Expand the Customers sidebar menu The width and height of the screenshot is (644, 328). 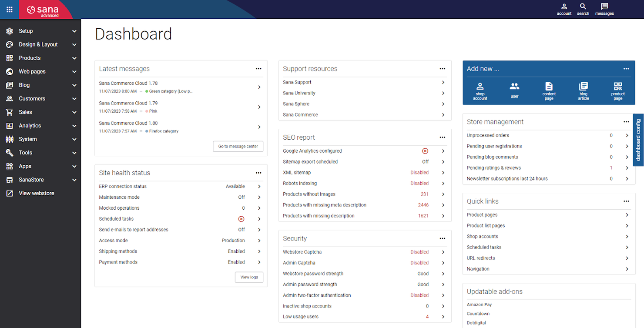40,98
